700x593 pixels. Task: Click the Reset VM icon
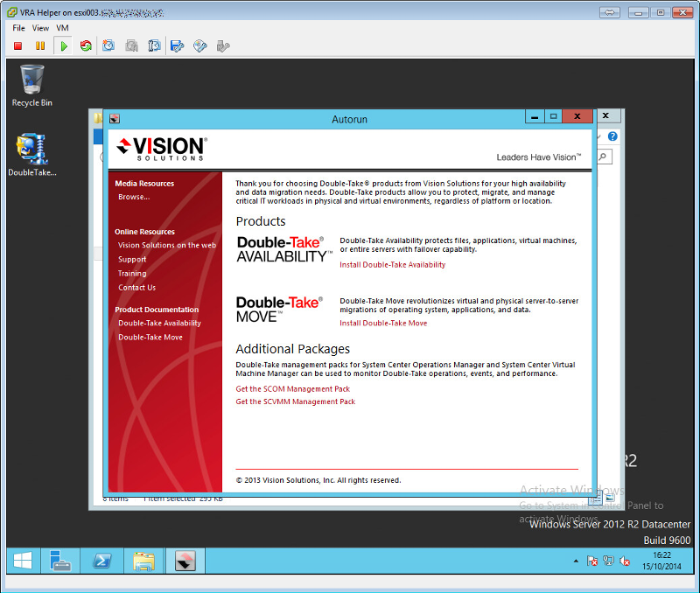pos(86,46)
